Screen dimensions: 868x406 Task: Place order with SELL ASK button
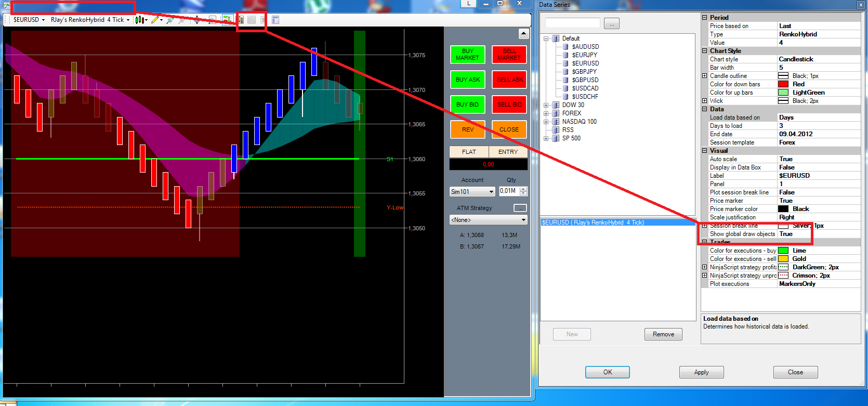click(x=509, y=80)
